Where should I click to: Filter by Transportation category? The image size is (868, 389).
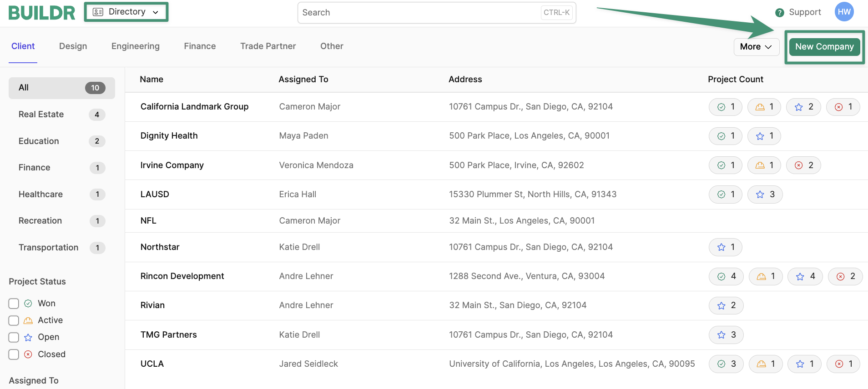tap(62, 248)
